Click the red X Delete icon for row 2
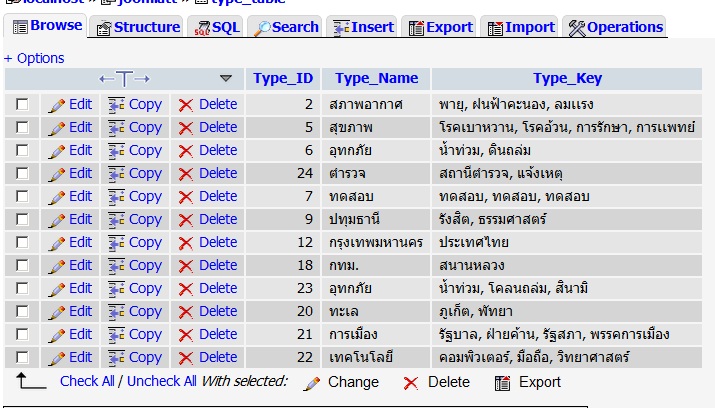 pos(186,105)
